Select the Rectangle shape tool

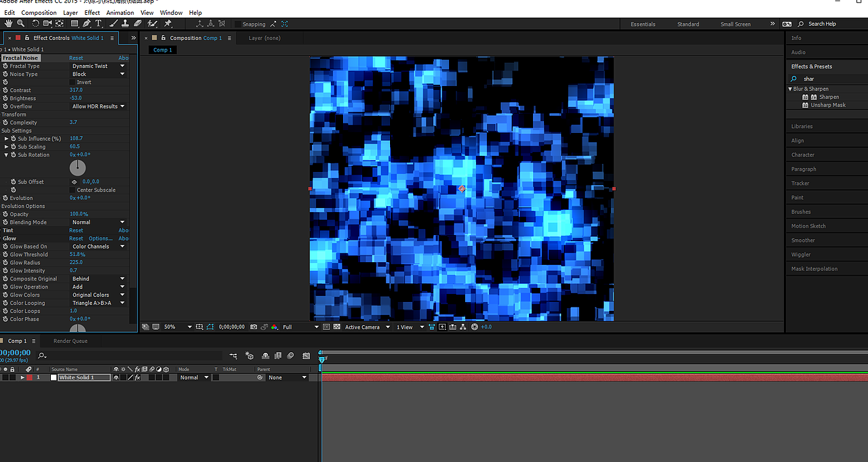coord(75,24)
